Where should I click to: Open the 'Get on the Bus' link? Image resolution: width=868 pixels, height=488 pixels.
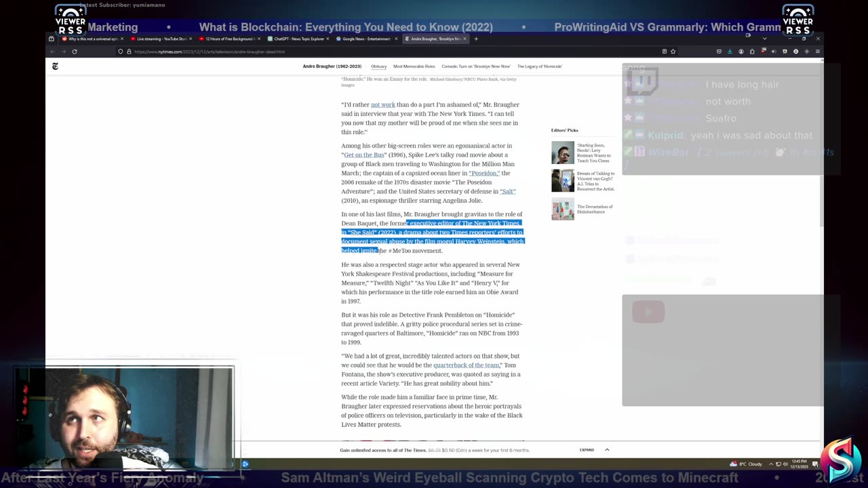[x=364, y=155]
